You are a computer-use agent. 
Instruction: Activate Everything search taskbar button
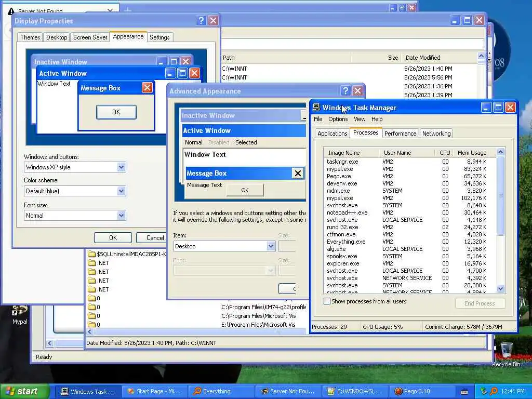[x=220, y=391]
